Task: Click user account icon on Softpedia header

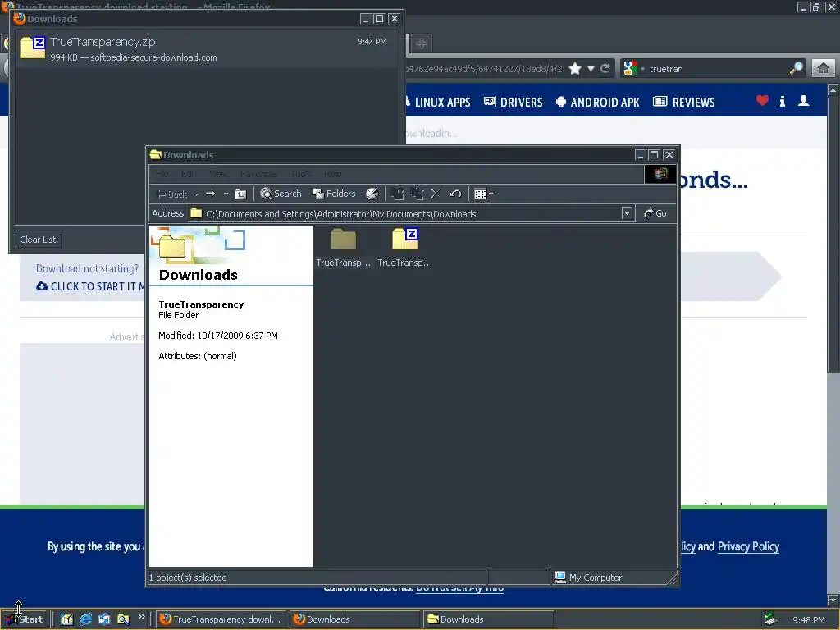Action: point(804,101)
